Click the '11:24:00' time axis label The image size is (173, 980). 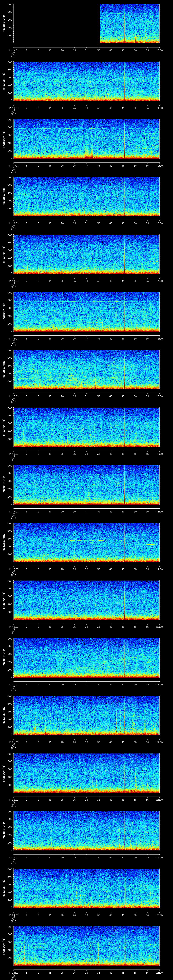[14, 915]
